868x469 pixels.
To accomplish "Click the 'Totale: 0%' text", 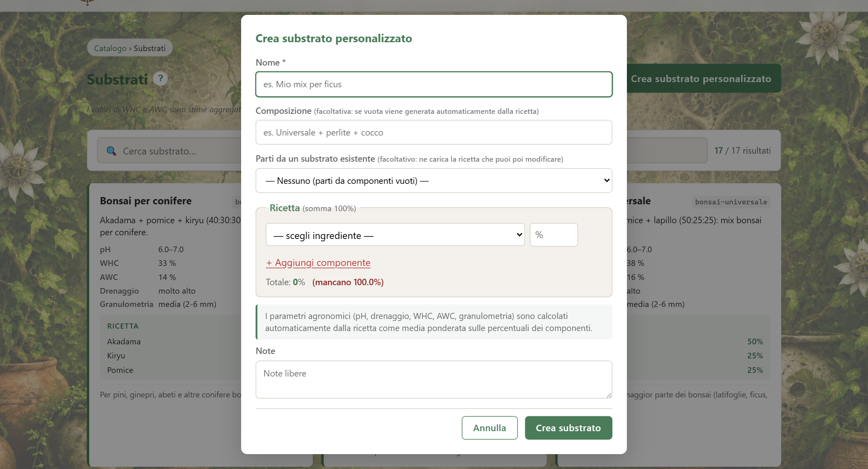I will [x=285, y=282].
